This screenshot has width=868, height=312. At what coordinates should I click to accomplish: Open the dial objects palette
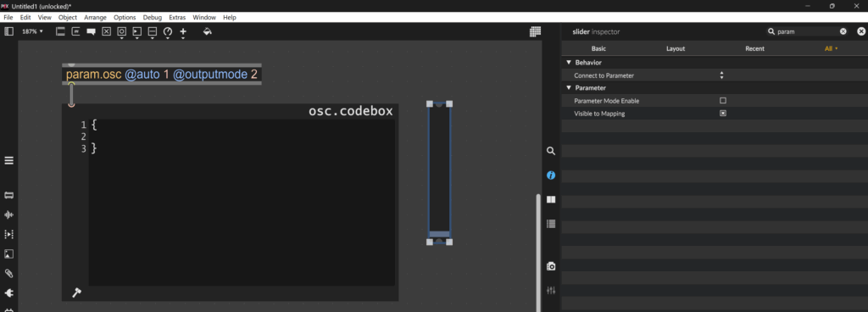click(x=168, y=32)
